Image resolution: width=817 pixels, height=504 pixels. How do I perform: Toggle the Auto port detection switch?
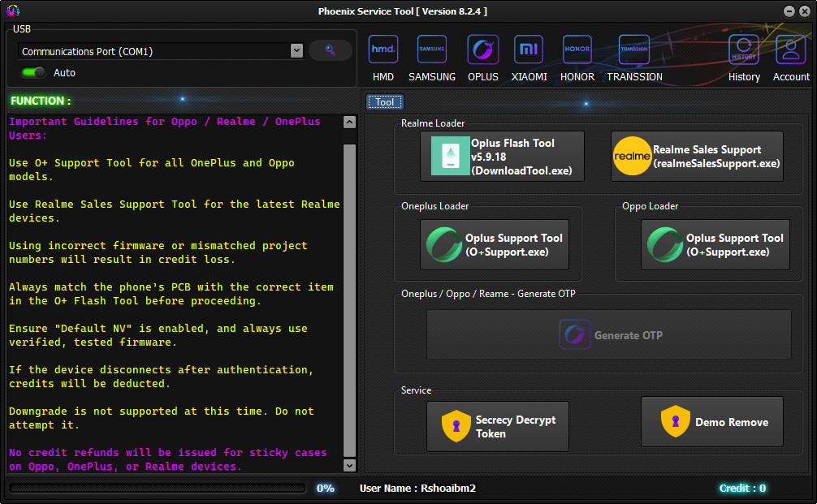coord(34,72)
